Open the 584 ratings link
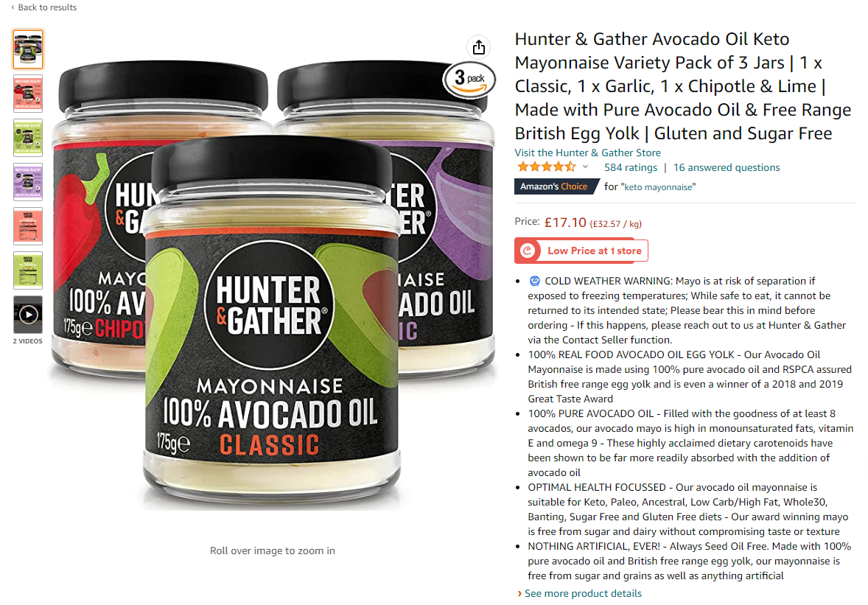This screenshot has width=868, height=605. 631,167
